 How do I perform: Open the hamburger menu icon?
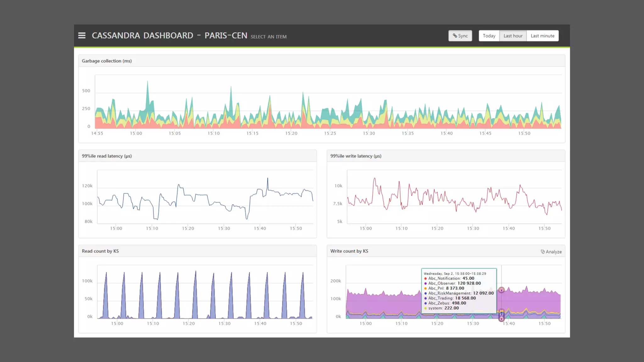click(82, 36)
